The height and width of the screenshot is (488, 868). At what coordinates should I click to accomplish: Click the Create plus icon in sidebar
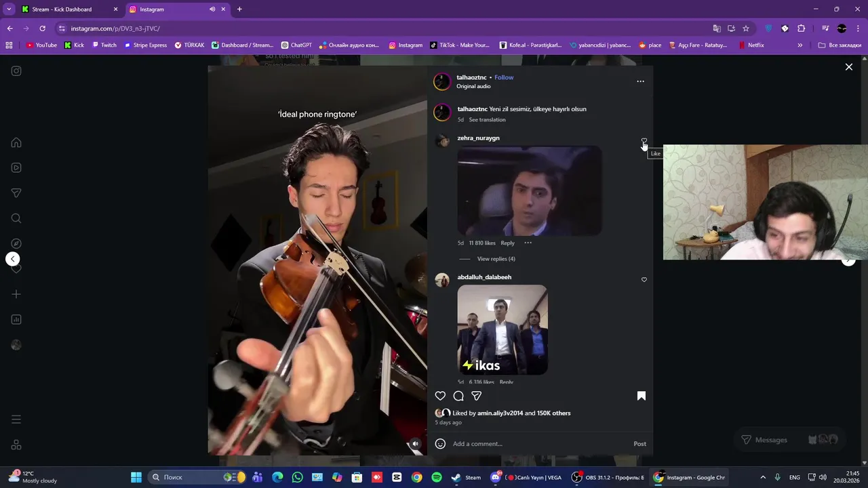16,294
